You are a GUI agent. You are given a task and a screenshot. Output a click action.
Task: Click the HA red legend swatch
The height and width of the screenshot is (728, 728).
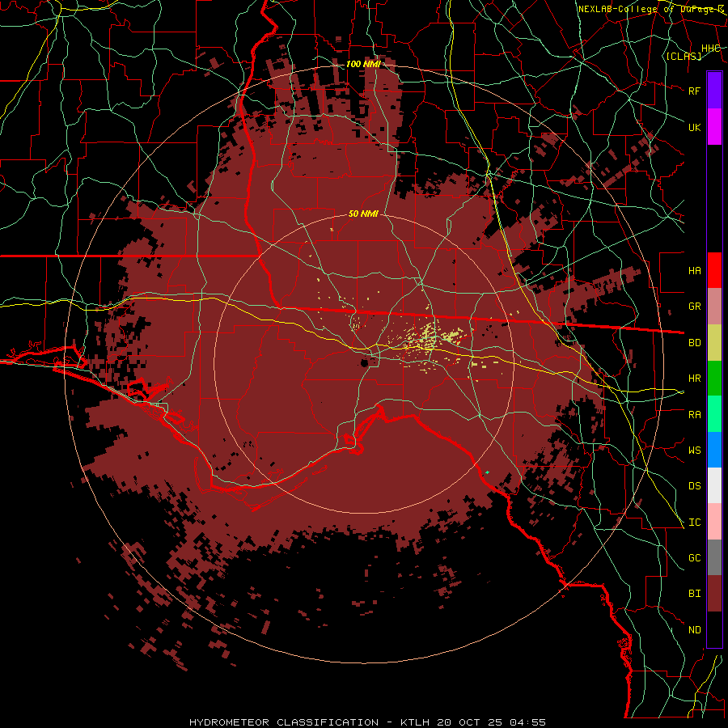714,270
